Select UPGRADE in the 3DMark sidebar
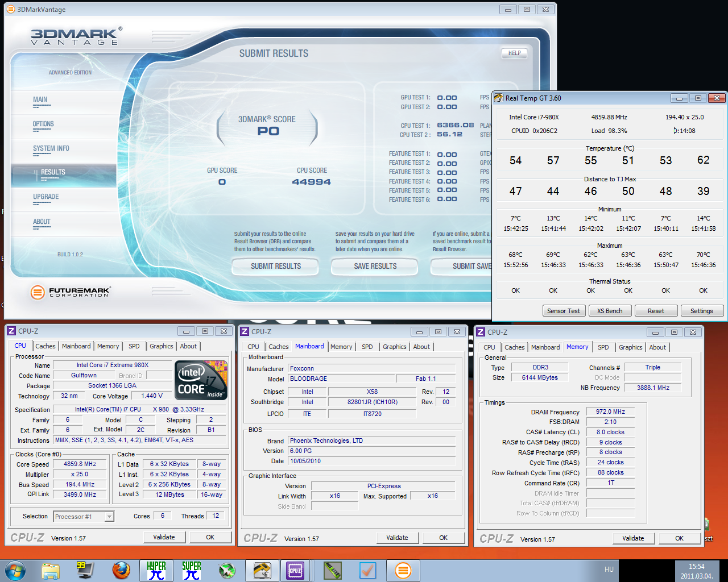 [46, 197]
